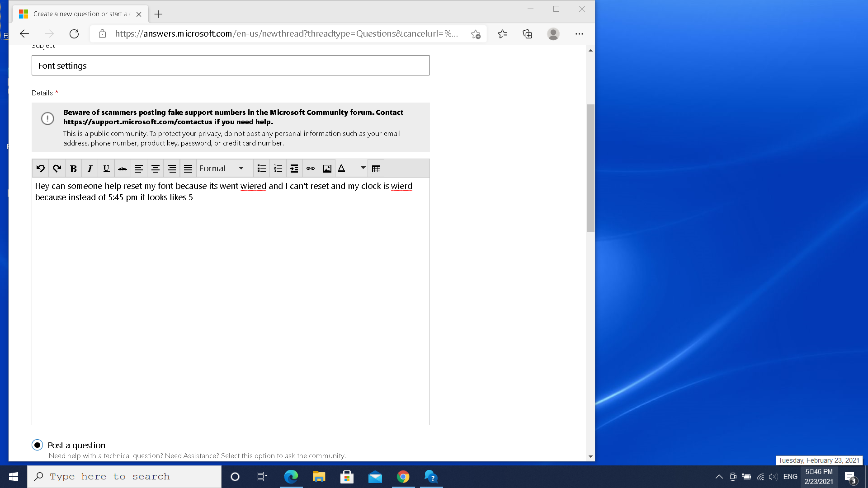
Task: Open the volume control
Action: click(x=773, y=477)
